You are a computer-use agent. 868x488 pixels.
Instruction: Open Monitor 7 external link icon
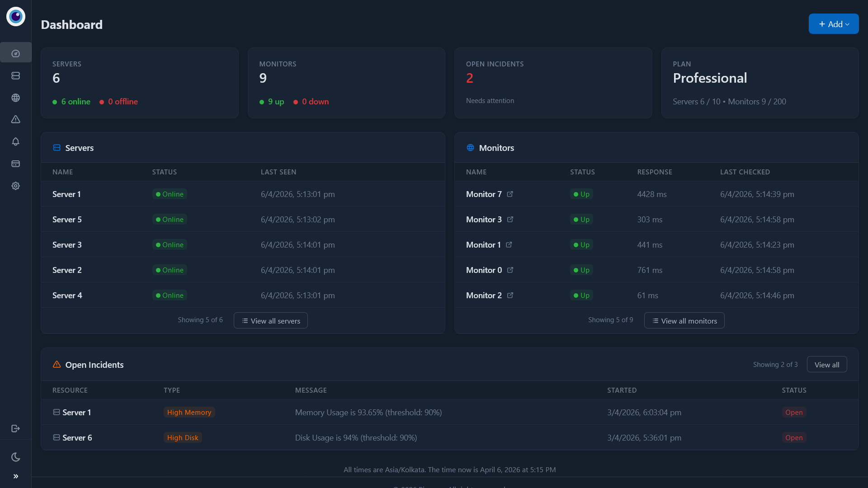tap(510, 194)
